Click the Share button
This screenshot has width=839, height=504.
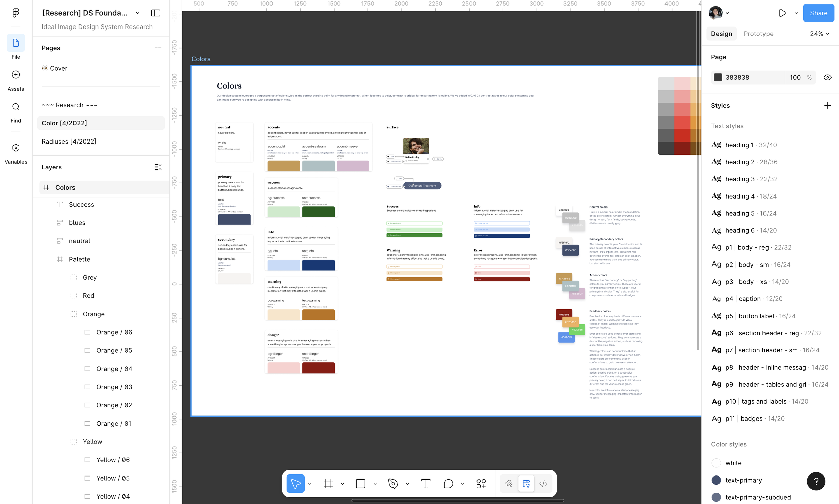[x=818, y=13]
